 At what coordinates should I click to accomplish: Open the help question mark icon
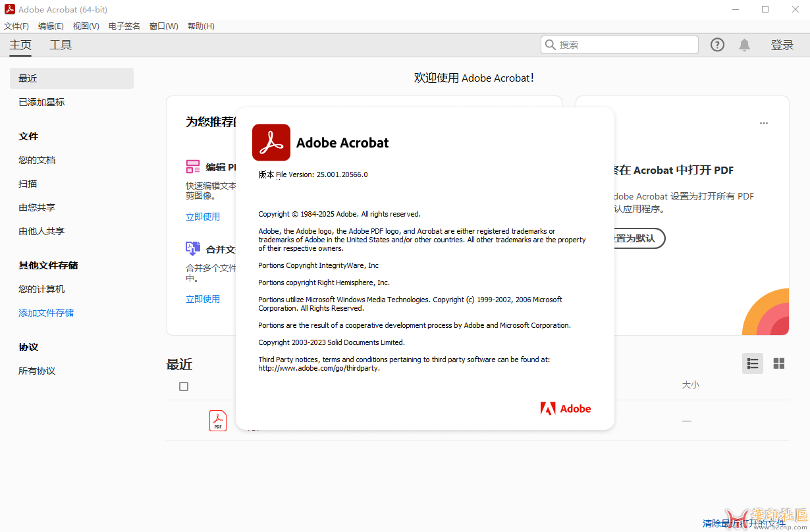coord(717,45)
